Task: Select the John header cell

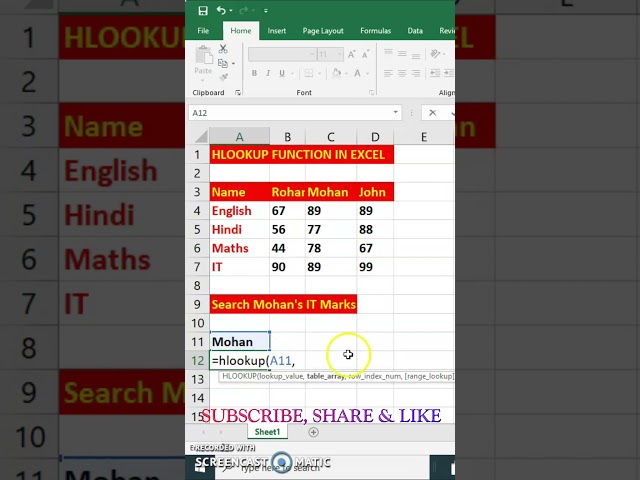Action: click(375, 192)
